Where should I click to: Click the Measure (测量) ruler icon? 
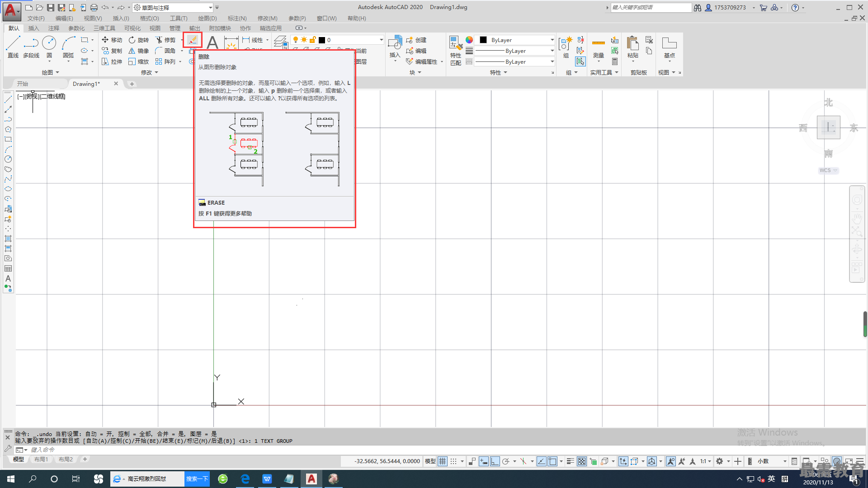coord(599,43)
